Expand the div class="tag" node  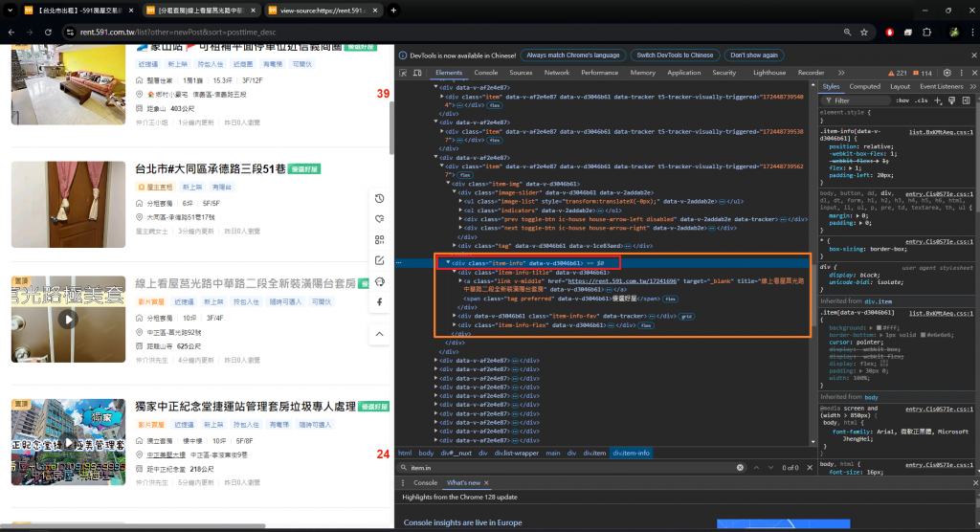point(455,246)
